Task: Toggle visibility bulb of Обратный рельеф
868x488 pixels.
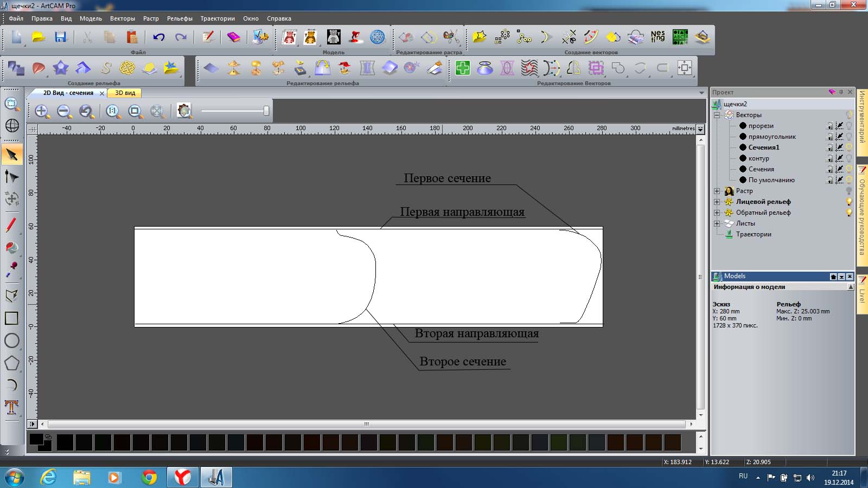Action: 849,213
